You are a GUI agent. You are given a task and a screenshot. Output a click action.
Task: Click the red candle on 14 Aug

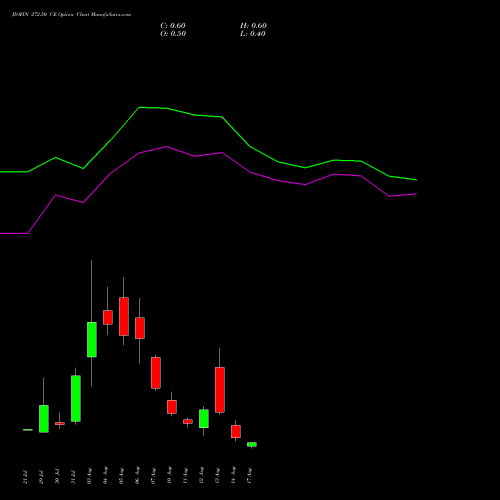pyautogui.click(x=236, y=431)
